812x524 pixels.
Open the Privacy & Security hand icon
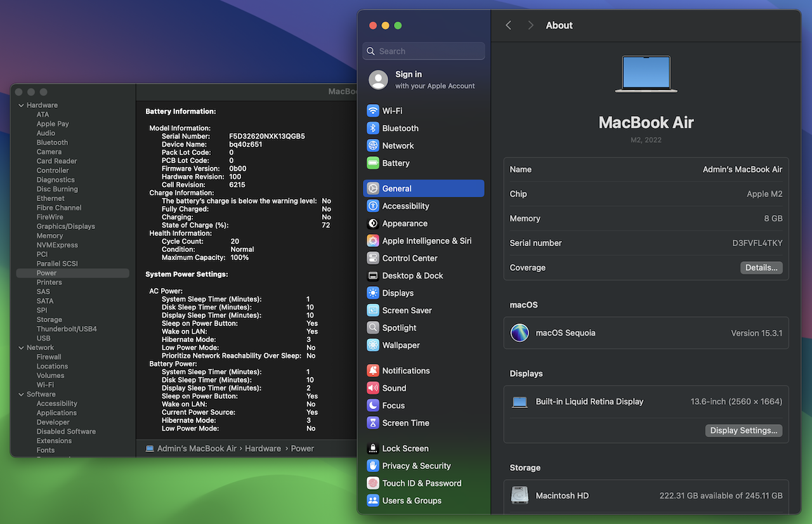373,466
